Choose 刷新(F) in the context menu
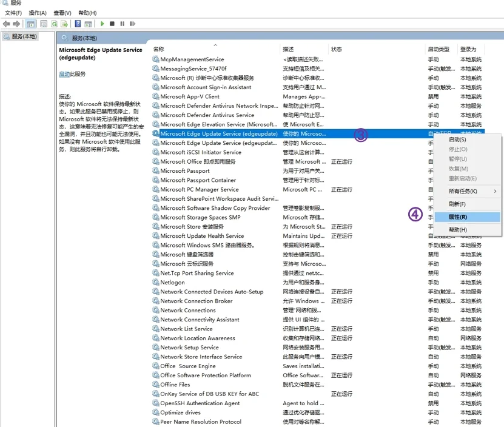Image resolution: width=504 pixels, height=427 pixels. tap(468, 204)
